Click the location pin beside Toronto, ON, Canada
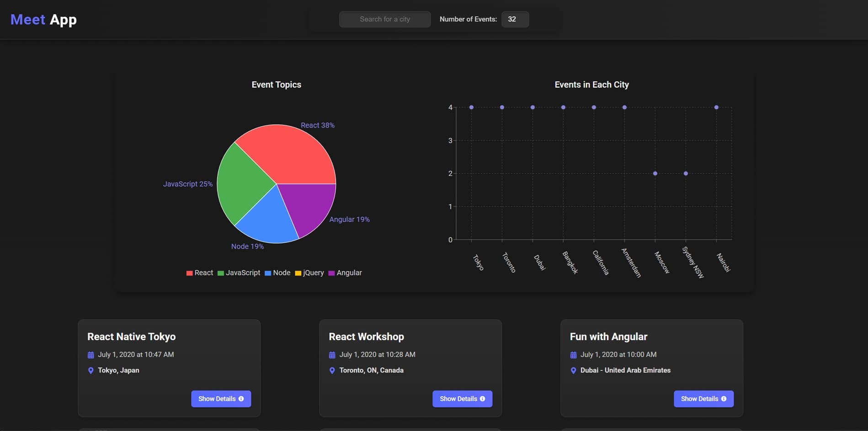The image size is (868, 431). [332, 370]
